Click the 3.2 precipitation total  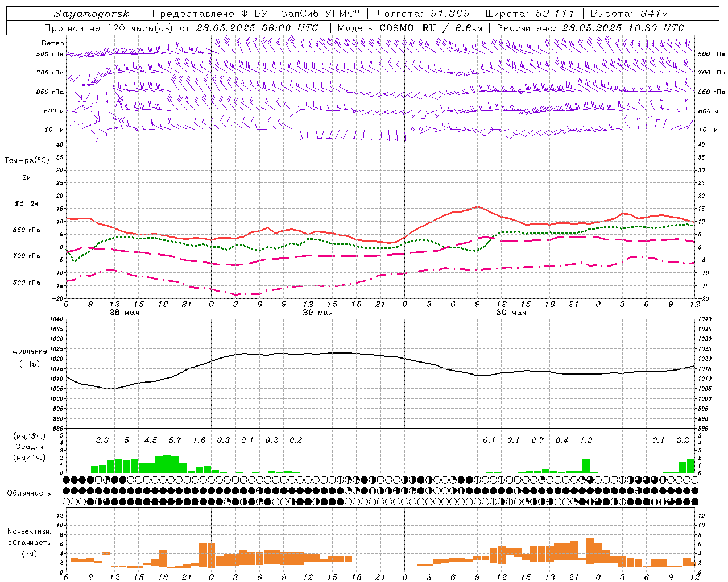point(682,440)
